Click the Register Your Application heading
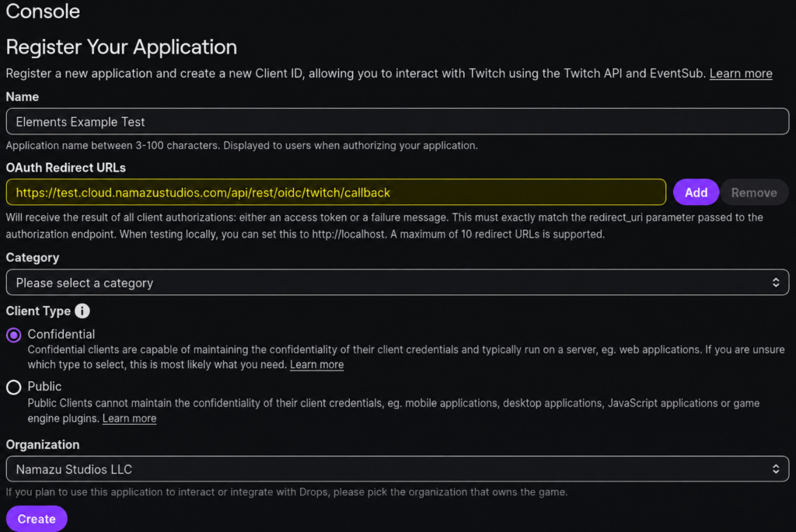 coord(121,47)
